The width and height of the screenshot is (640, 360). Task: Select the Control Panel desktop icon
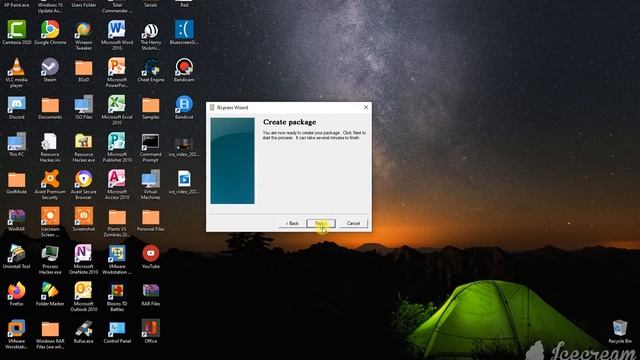[117, 329]
